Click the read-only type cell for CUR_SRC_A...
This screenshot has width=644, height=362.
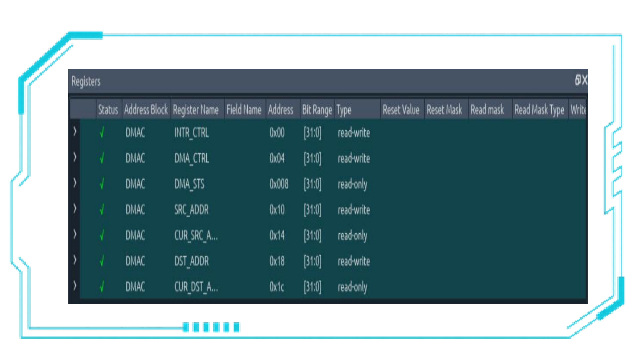tap(352, 236)
